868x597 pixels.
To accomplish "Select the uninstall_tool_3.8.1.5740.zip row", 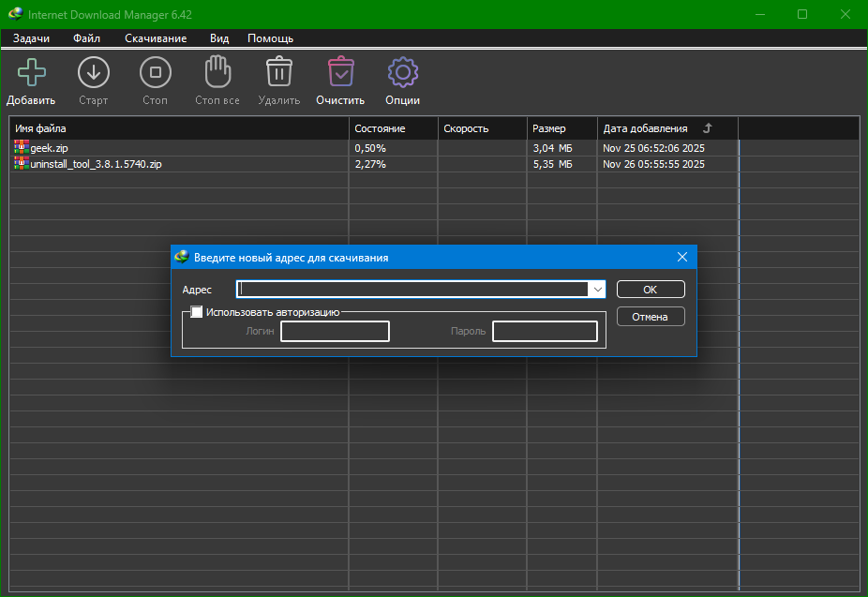I will click(97, 164).
